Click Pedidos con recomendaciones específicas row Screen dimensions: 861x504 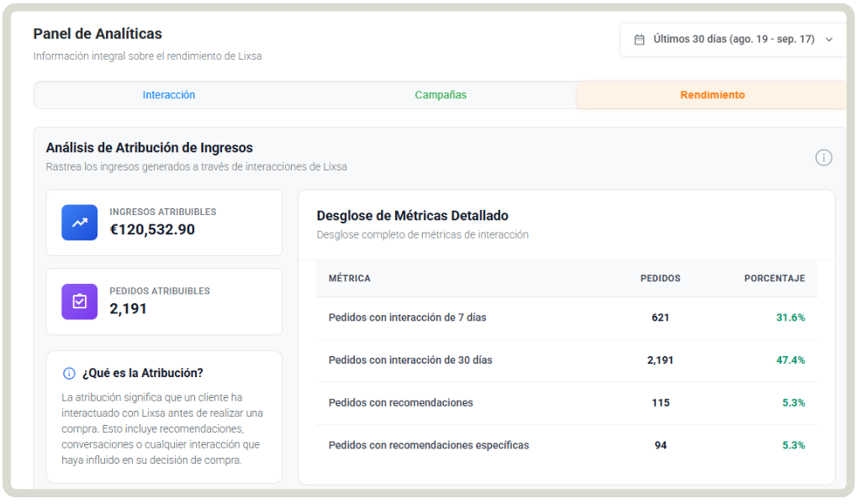429,445
